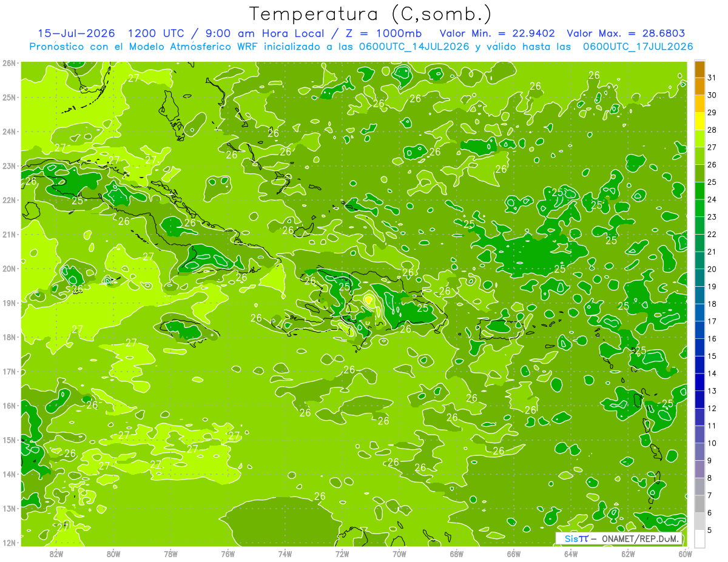Click longitude label "76W"

[x=228, y=554]
